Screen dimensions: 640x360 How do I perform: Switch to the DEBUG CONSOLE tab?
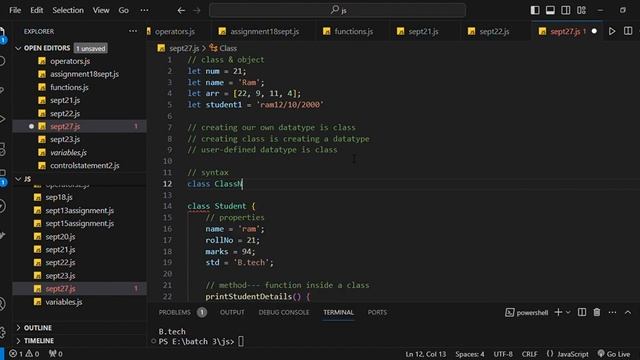[284, 312]
